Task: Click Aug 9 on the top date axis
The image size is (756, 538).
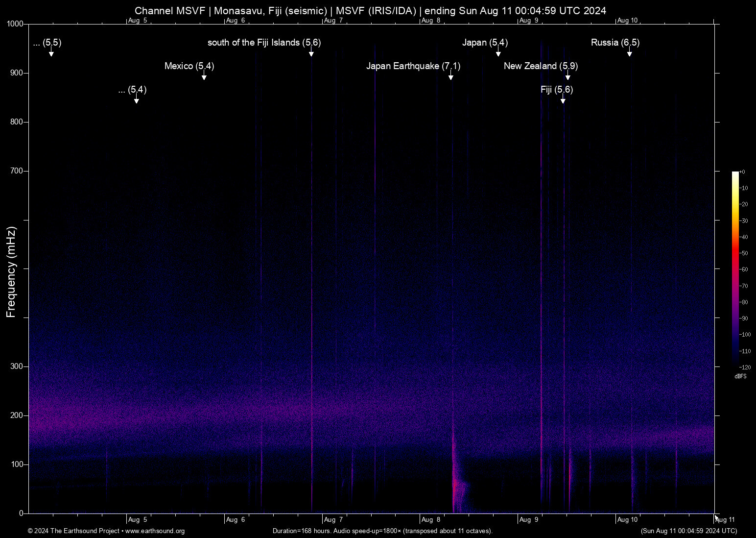Action: tap(529, 21)
